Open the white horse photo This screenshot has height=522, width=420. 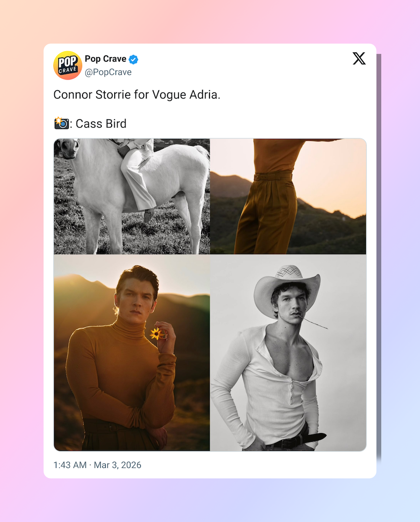click(132, 196)
